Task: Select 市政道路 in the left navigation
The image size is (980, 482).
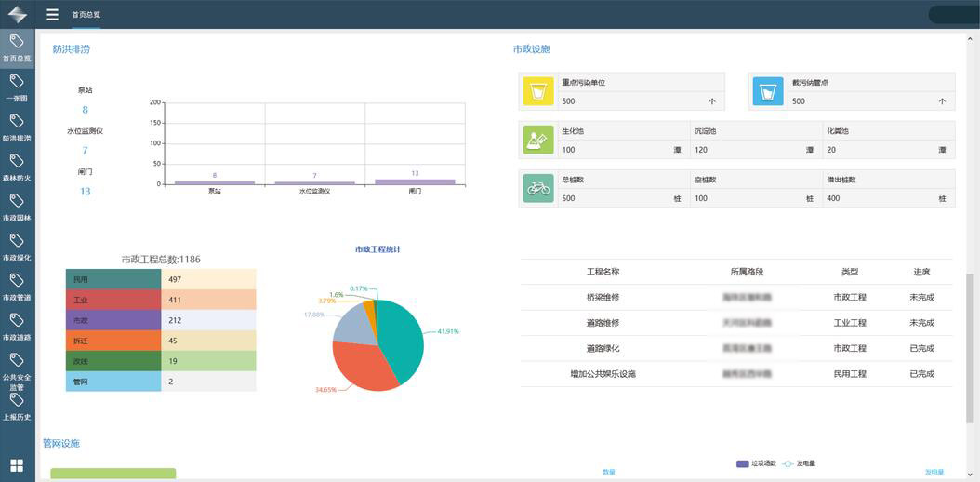Action: coord(17,326)
